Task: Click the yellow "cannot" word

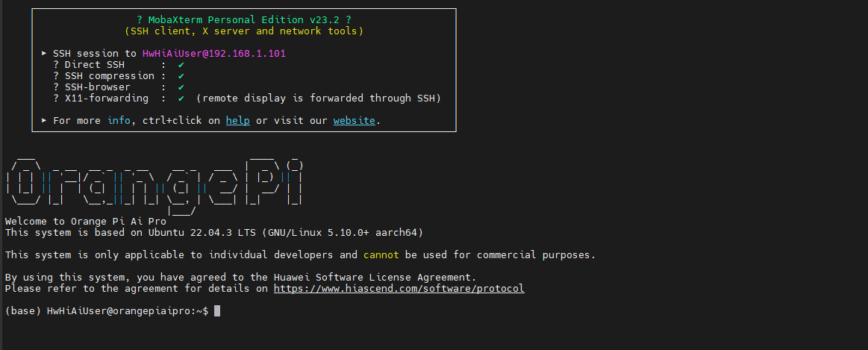Action: 381,254
